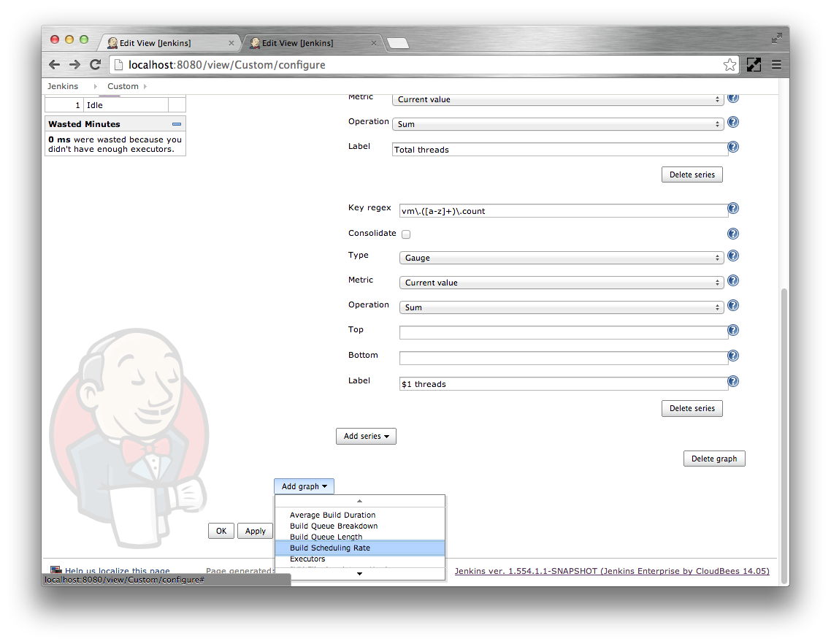Click the Add graph dropdown button
This screenshot has height=644, width=831.
pyautogui.click(x=305, y=486)
